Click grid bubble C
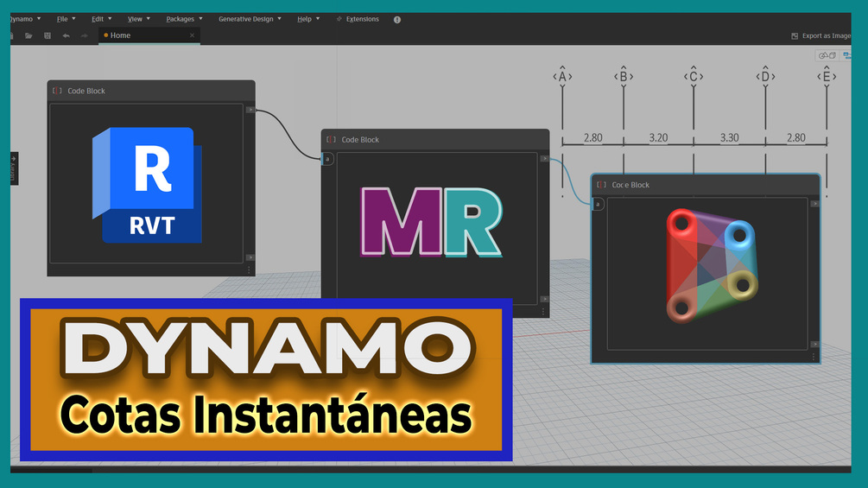 (x=693, y=76)
